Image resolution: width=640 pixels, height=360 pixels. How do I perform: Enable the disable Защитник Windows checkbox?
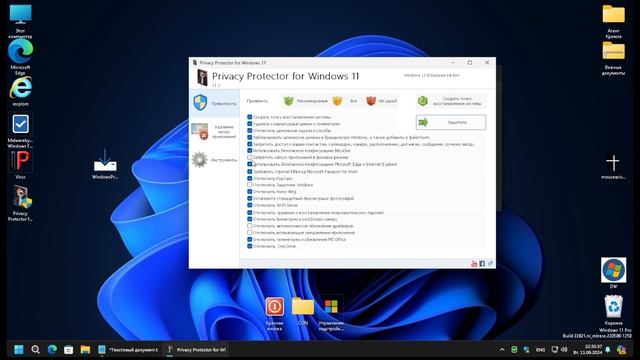point(249,185)
